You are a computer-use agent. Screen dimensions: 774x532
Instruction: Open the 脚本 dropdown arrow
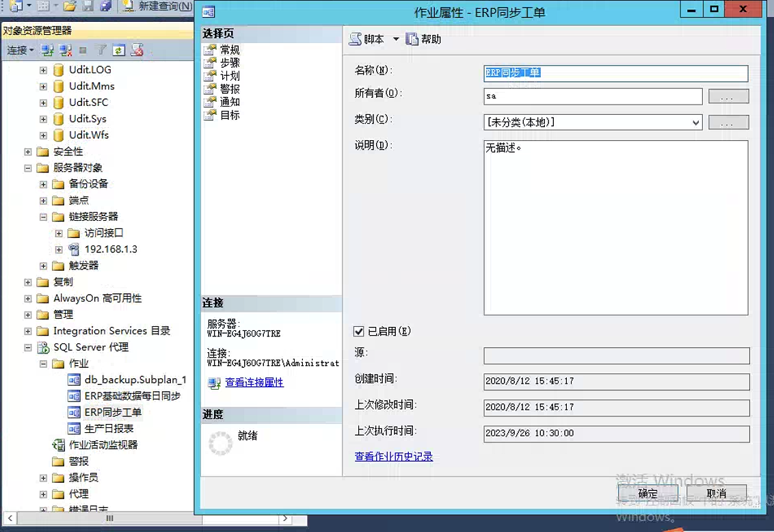click(x=396, y=39)
